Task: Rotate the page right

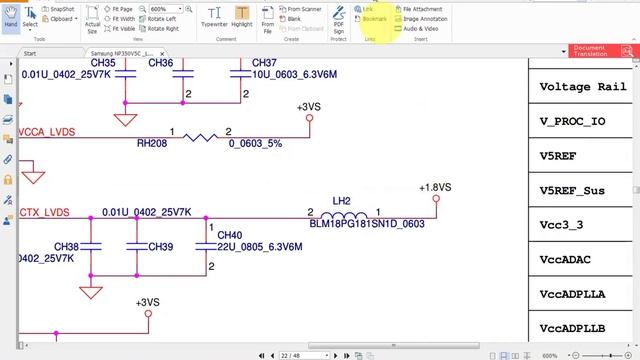Action: pyautogui.click(x=159, y=29)
